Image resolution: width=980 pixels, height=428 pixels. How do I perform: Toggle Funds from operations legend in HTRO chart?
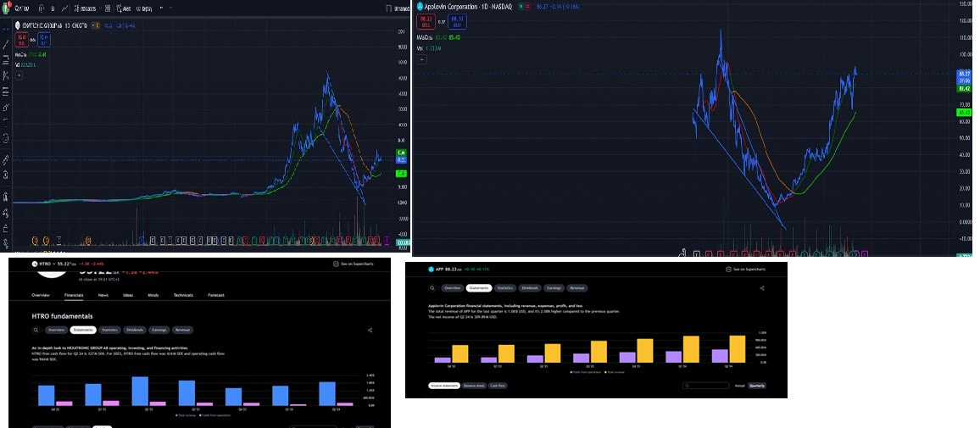215,415
